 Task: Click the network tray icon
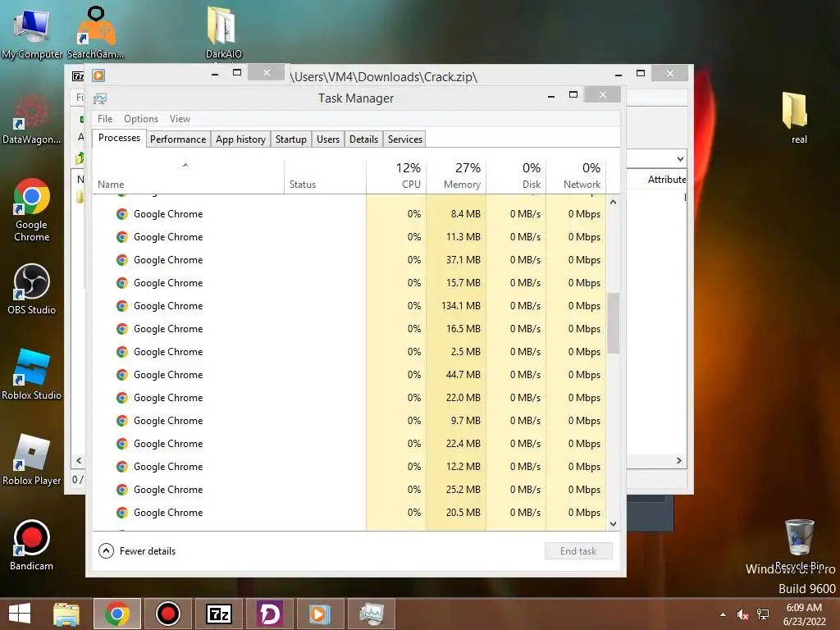(x=763, y=614)
